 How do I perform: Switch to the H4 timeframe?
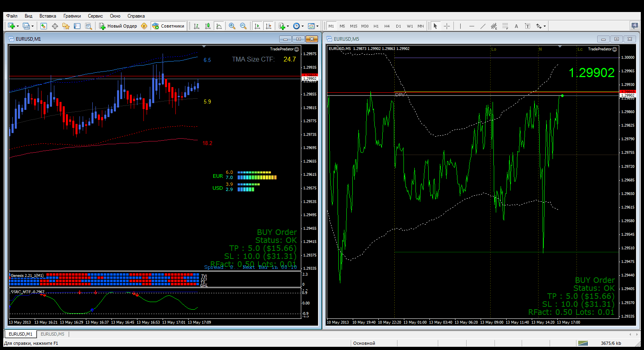pyautogui.click(x=387, y=26)
